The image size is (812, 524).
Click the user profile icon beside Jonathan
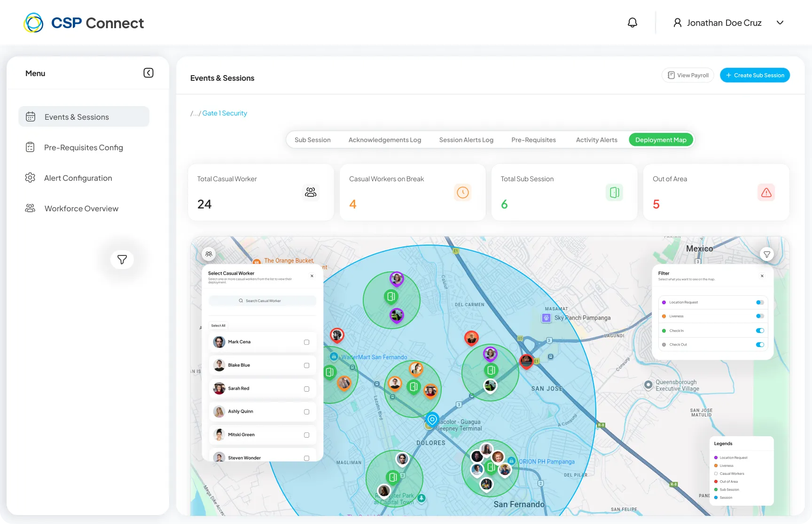pyautogui.click(x=678, y=23)
